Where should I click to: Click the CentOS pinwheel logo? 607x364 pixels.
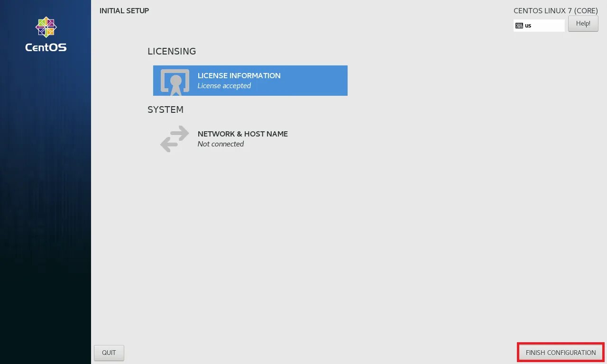(x=46, y=27)
